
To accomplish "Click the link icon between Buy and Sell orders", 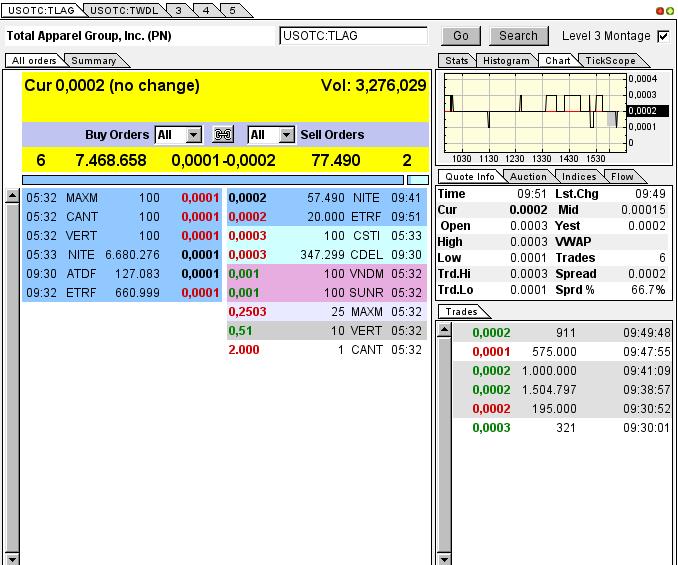I will [223, 135].
